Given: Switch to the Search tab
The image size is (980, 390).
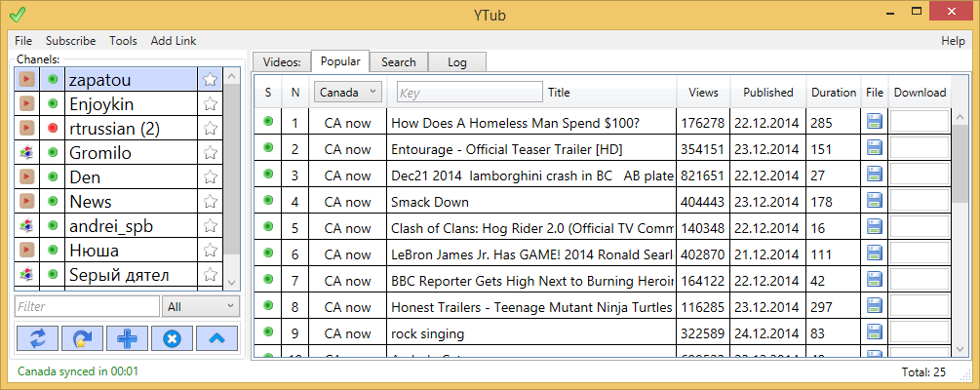Looking at the screenshot, I should [398, 61].
